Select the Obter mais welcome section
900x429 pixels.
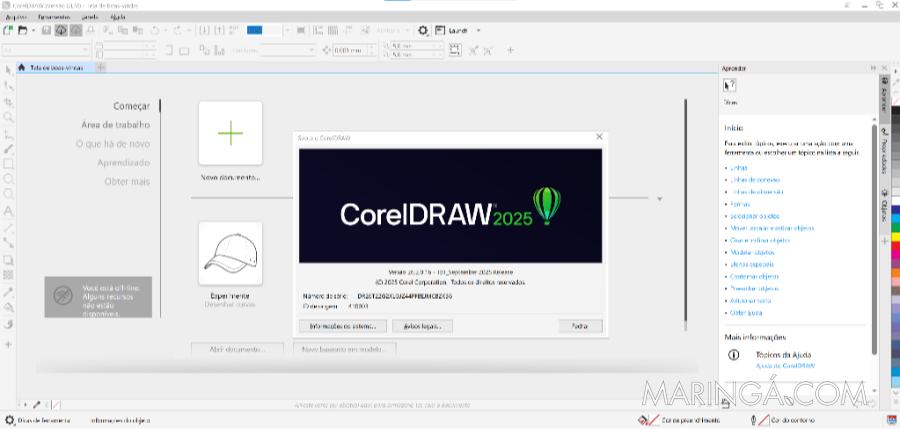[x=127, y=181]
